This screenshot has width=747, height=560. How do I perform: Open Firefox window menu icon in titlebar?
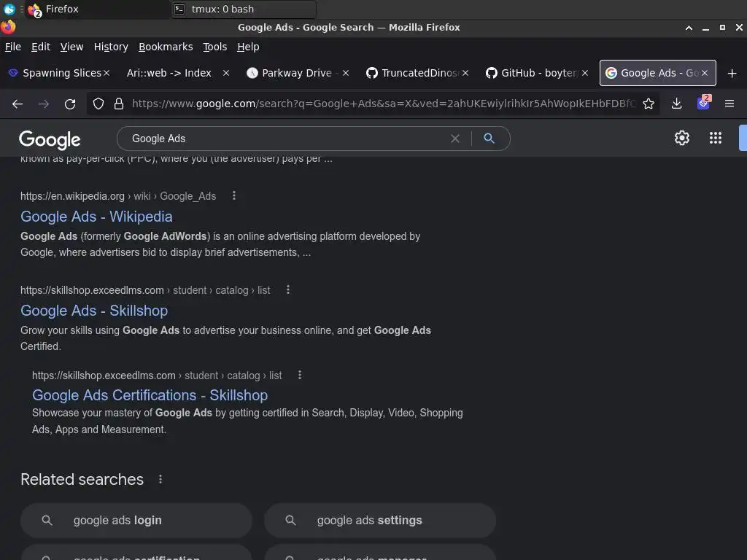pyautogui.click(x=8, y=27)
